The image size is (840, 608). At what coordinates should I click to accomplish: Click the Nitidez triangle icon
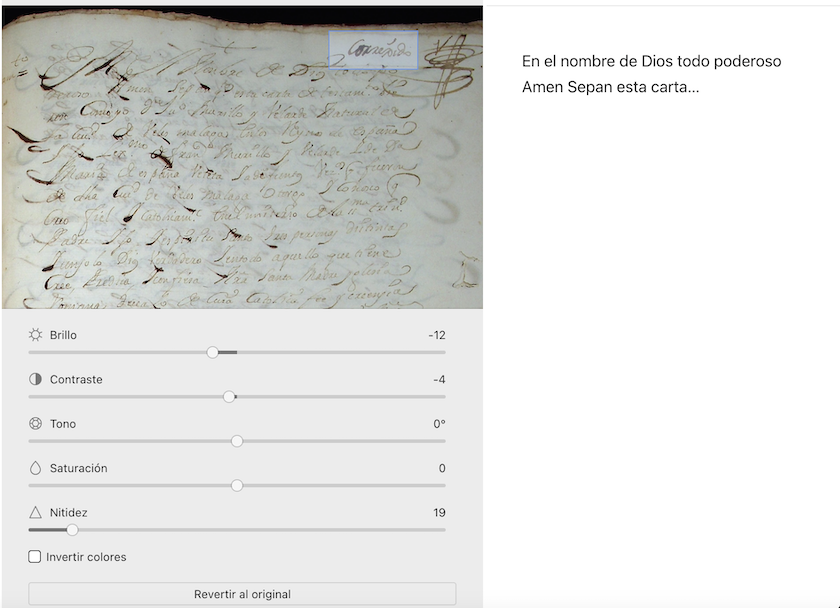pyautogui.click(x=36, y=513)
